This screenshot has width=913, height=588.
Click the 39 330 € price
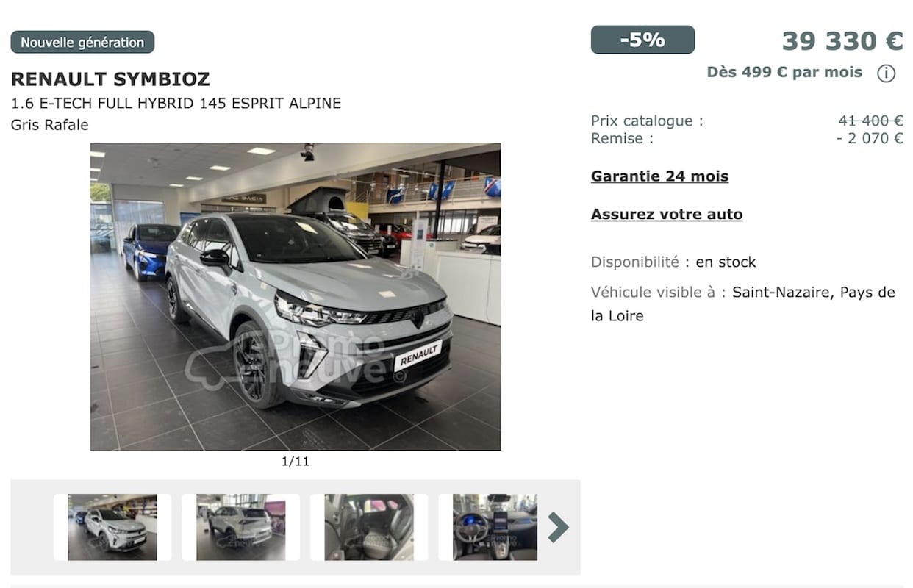point(842,41)
